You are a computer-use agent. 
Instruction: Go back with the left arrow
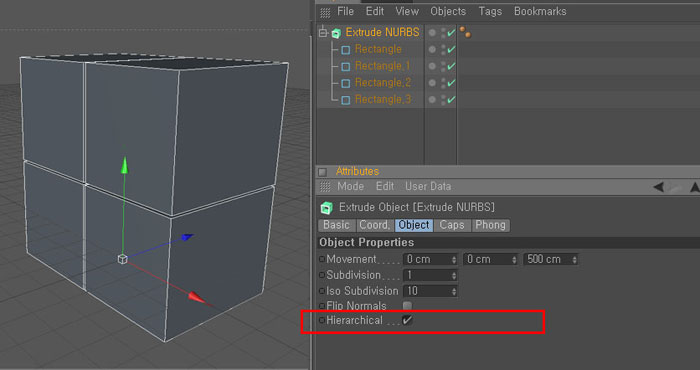[658, 187]
